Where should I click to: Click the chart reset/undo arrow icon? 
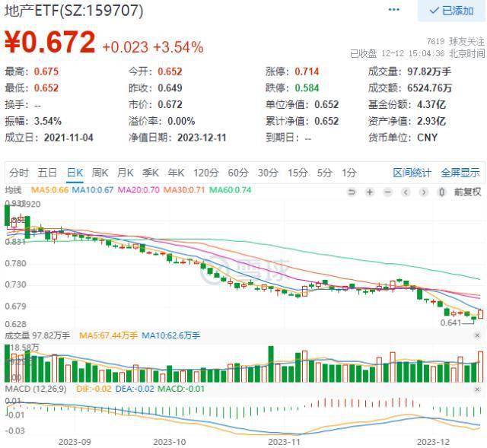pyautogui.click(x=352, y=192)
